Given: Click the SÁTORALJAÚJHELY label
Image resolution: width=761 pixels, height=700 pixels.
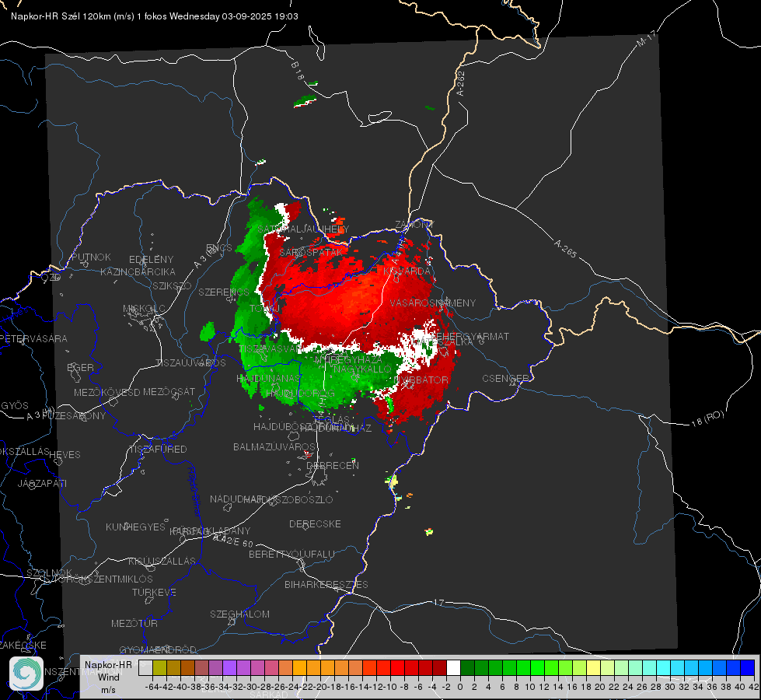Looking at the screenshot, I should tap(303, 229).
